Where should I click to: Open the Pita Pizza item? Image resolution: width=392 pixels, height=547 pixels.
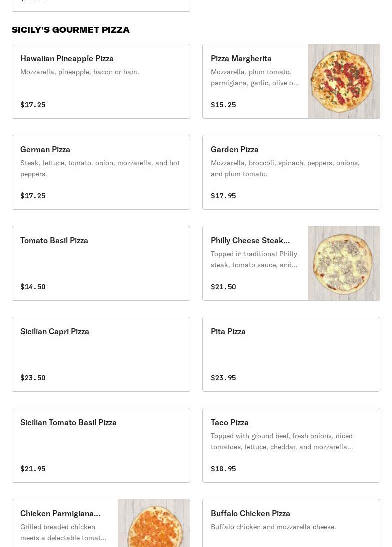tap(291, 354)
